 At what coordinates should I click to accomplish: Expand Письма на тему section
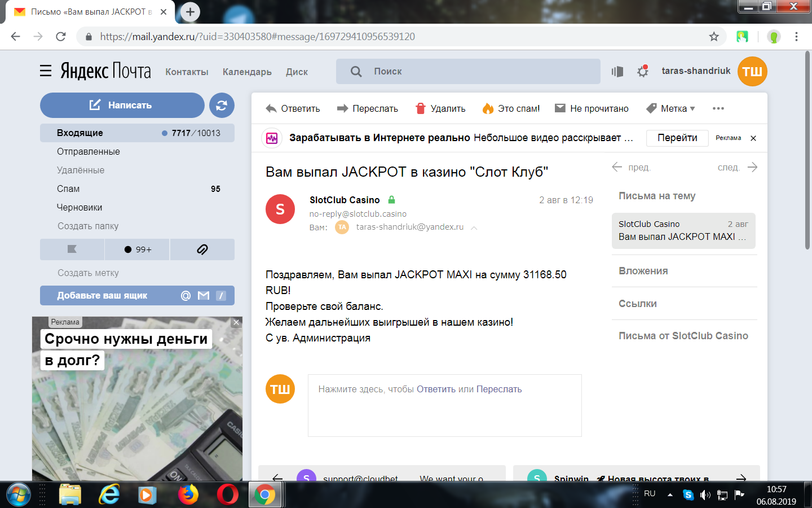(657, 196)
